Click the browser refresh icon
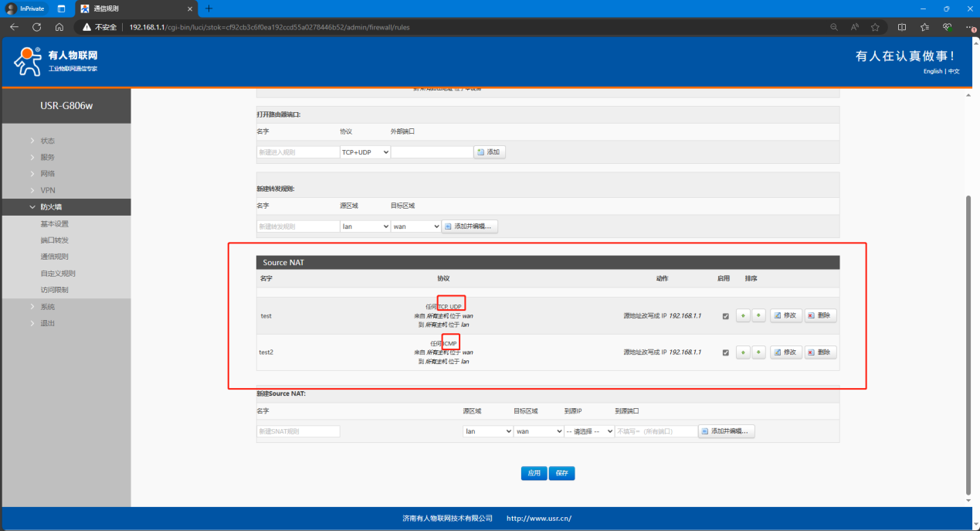This screenshot has width=980, height=531. 36,26
